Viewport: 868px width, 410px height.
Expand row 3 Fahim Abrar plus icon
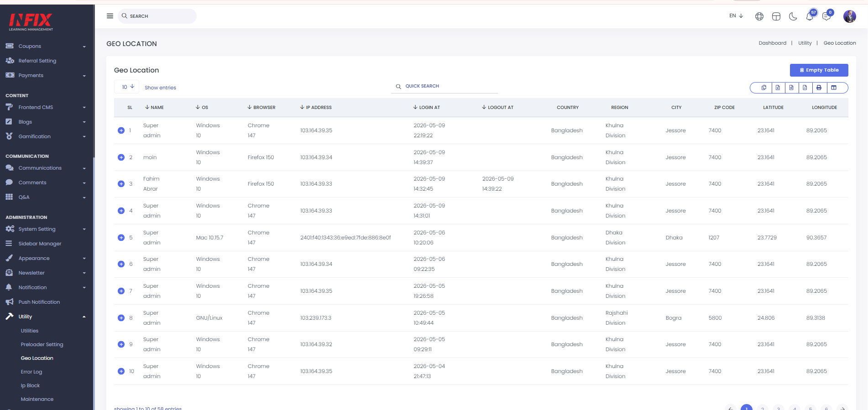pos(121,184)
